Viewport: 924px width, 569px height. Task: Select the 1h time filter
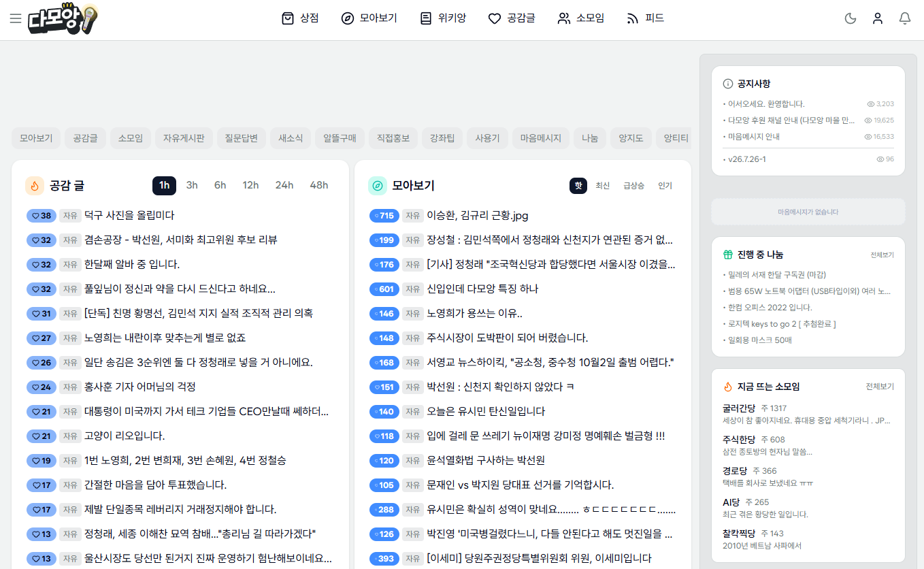pos(164,185)
